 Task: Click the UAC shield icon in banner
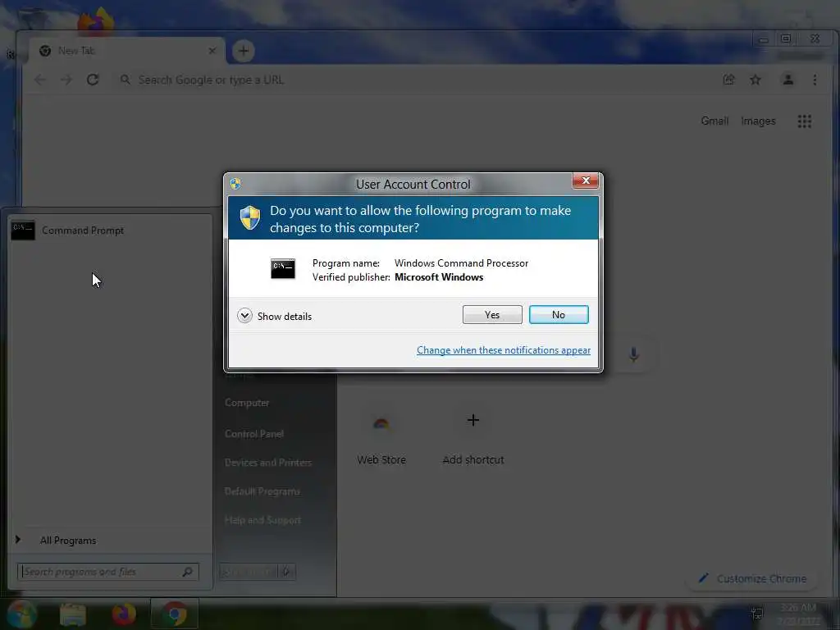(250, 218)
